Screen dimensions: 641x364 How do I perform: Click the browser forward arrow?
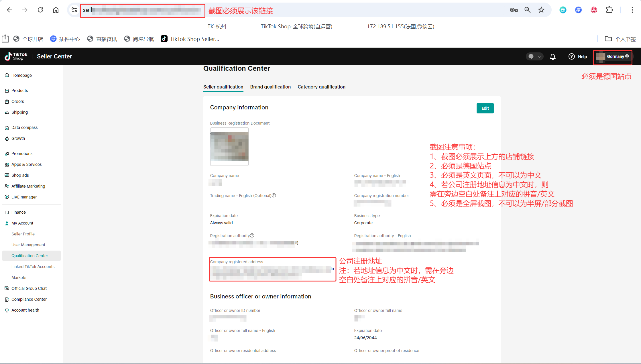tap(25, 10)
